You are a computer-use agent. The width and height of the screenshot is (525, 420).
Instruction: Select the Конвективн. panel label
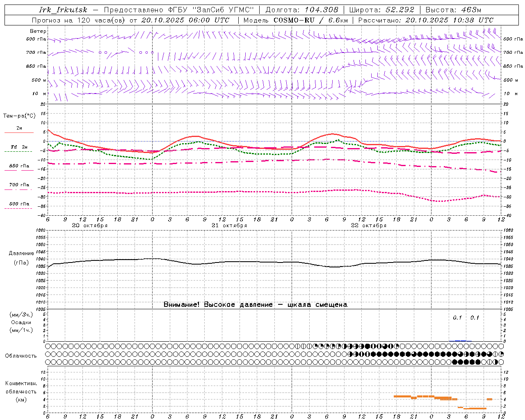[x=21, y=383]
